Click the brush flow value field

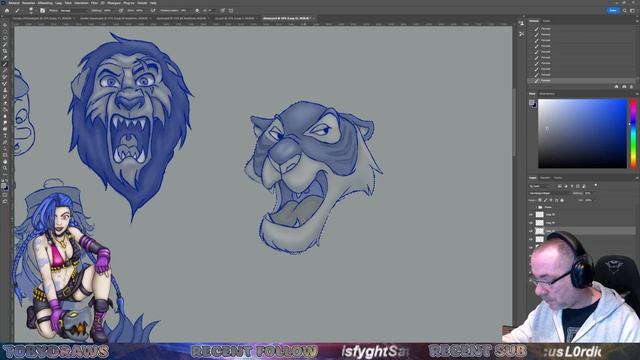(x=140, y=11)
